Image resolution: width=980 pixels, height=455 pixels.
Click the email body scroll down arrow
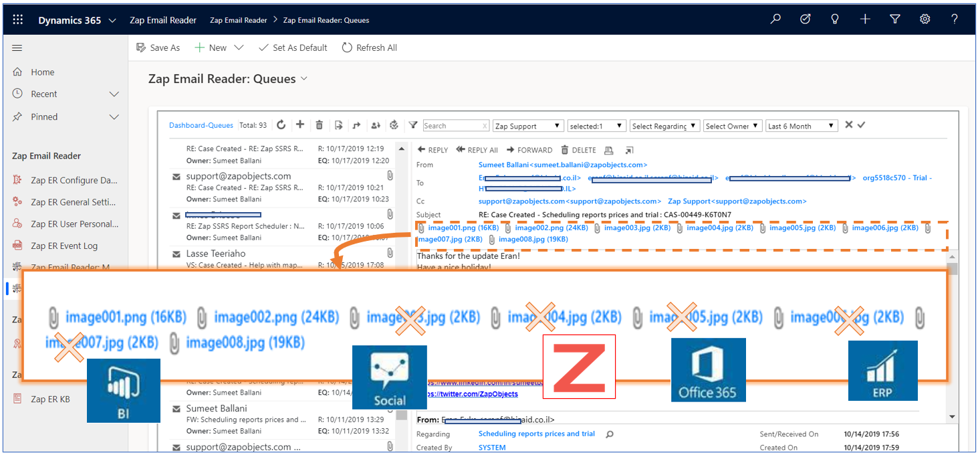pos(953,416)
